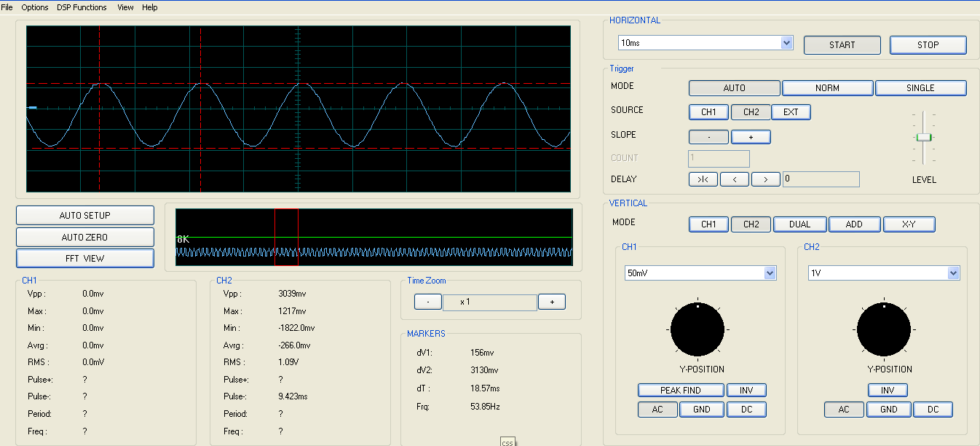Choose positive trigger slope
980x446 pixels.
point(751,137)
